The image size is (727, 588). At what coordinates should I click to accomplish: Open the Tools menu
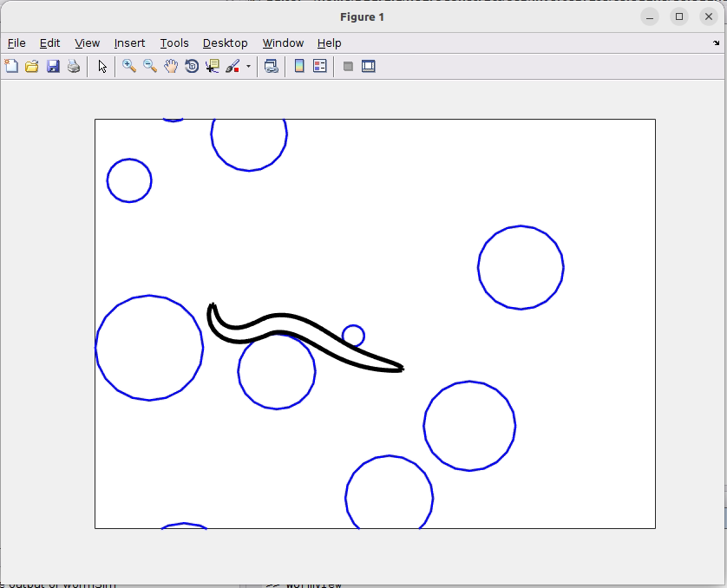click(x=174, y=43)
